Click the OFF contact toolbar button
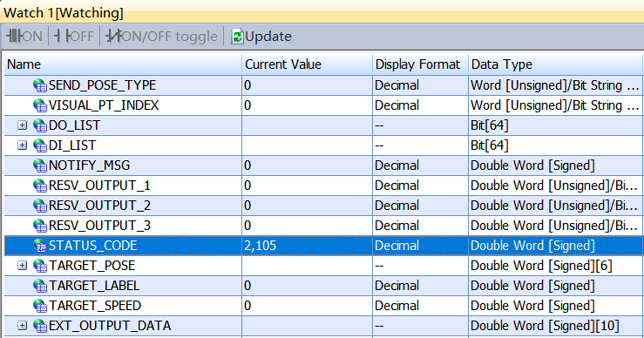This screenshot has height=338, width=644. pyautogui.click(x=74, y=36)
